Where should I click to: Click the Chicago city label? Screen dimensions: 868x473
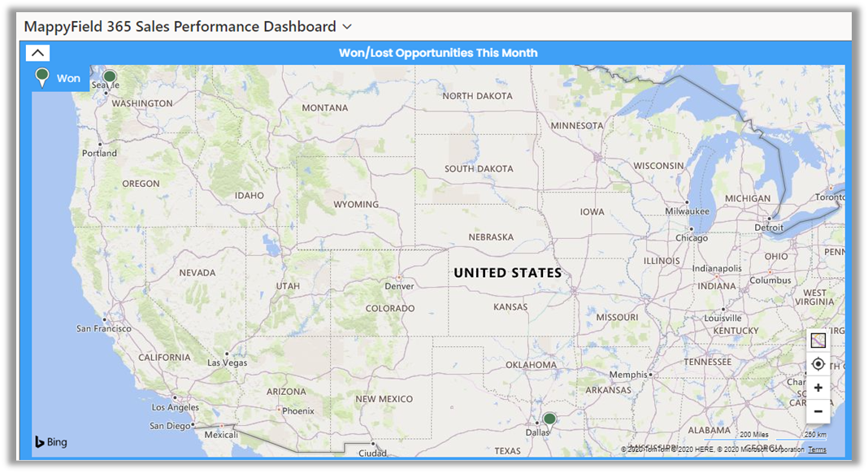pos(690,238)
